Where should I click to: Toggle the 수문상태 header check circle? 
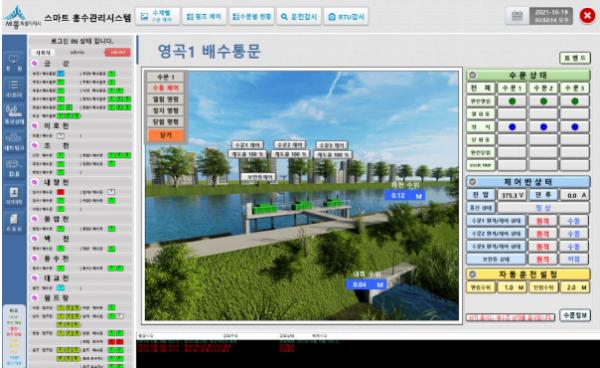473,75
